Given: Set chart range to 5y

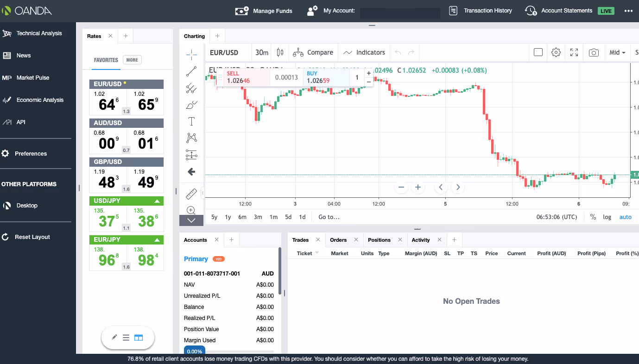Looking at the screenshot, I should [x=214, y=217].
